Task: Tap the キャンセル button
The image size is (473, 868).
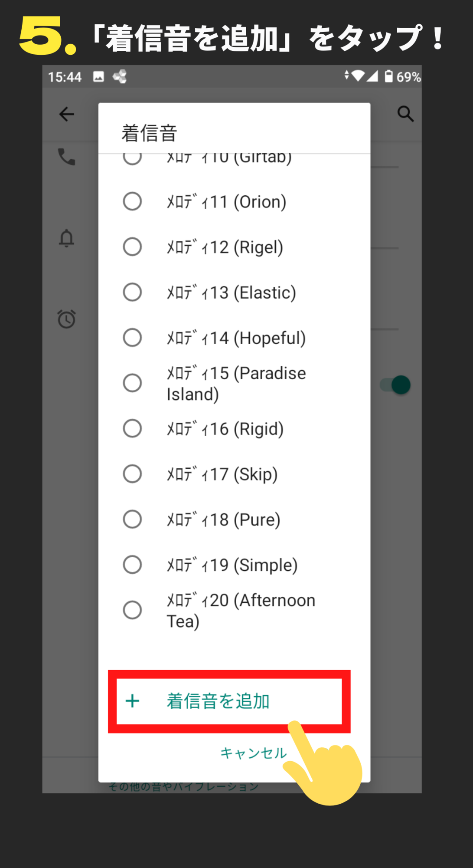Action: 254,753
